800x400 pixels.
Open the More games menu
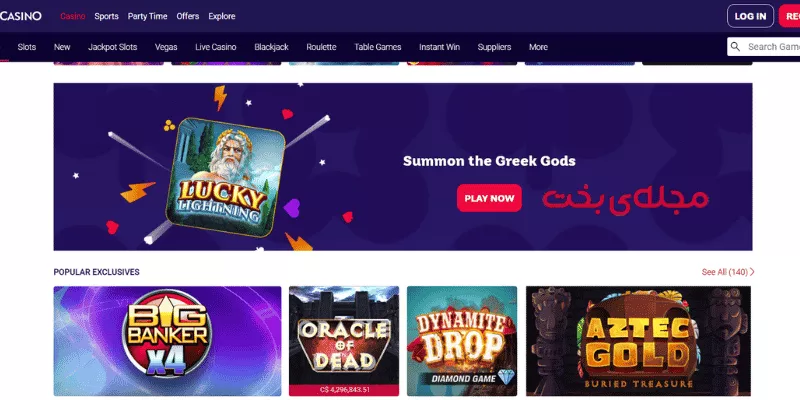click(538, 47)
